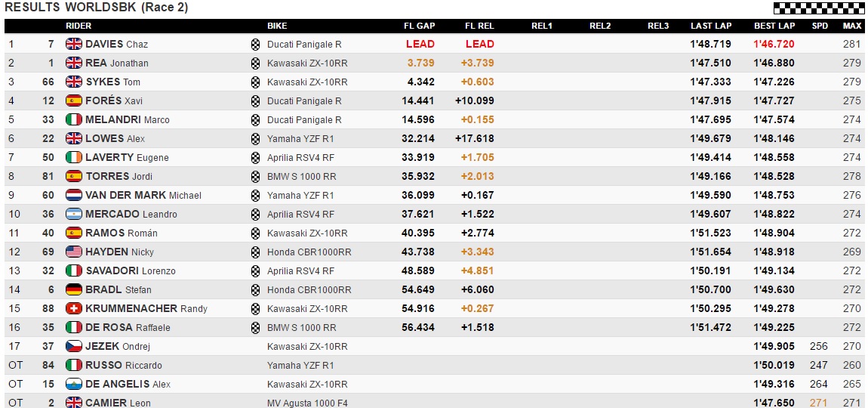This screenshot has height=408, width=868.
Task: Click the Irish flag next to Laverty
Action: tap(74, 157)
